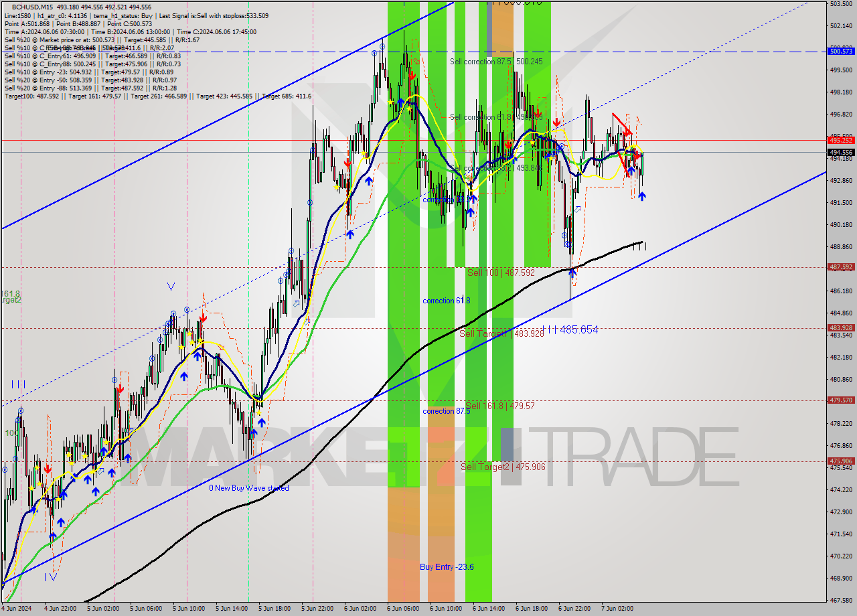
Task: Click the 483.928 price level tag
Action: [x=841, y=327]
